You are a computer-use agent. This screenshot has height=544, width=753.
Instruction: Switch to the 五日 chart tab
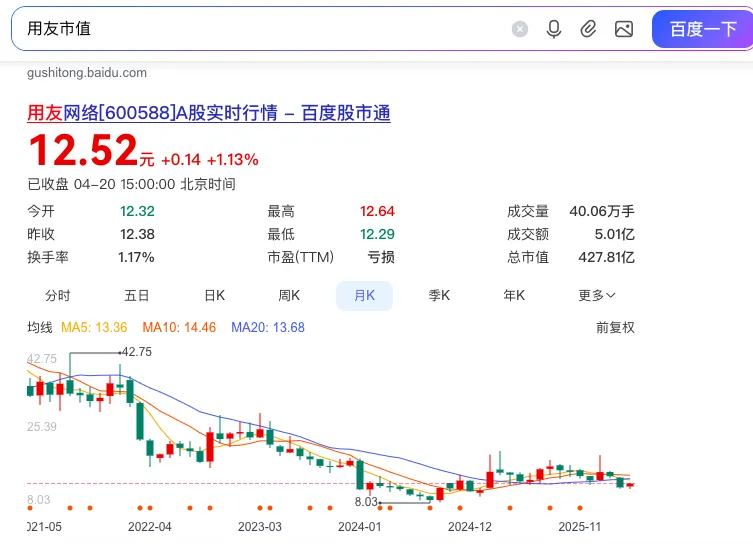point(136,295)
